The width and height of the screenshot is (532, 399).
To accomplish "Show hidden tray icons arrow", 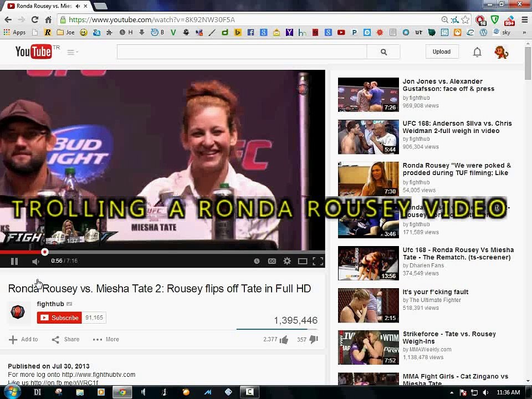I will [x=452, y=392].
